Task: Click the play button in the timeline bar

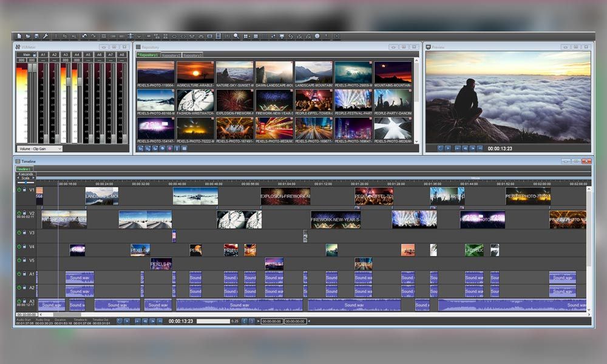Action: click(127, 321)
